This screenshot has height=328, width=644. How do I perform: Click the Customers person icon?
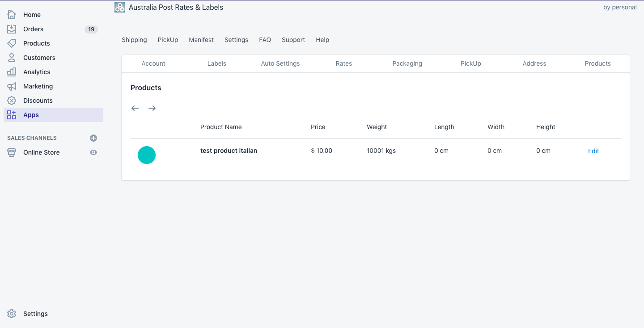point(12,58)
